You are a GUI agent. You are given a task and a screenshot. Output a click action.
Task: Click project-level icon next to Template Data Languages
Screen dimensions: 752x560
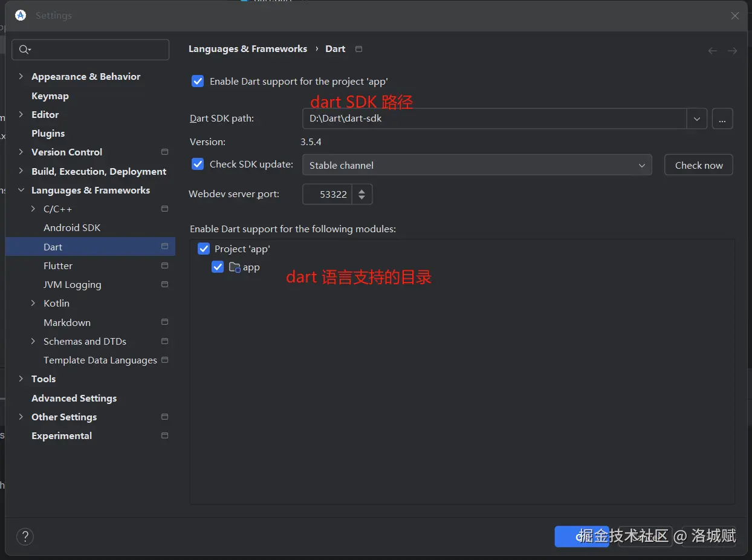point(164,360)
